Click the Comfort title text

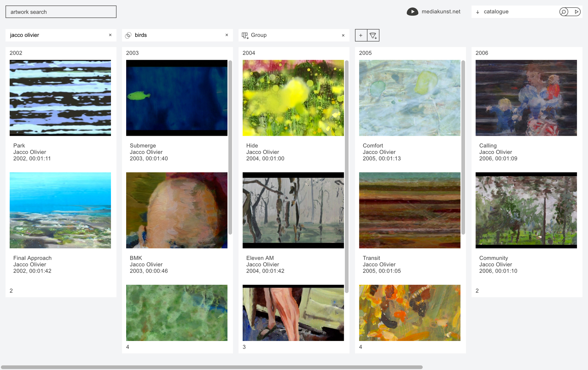(x=373, y=146)
